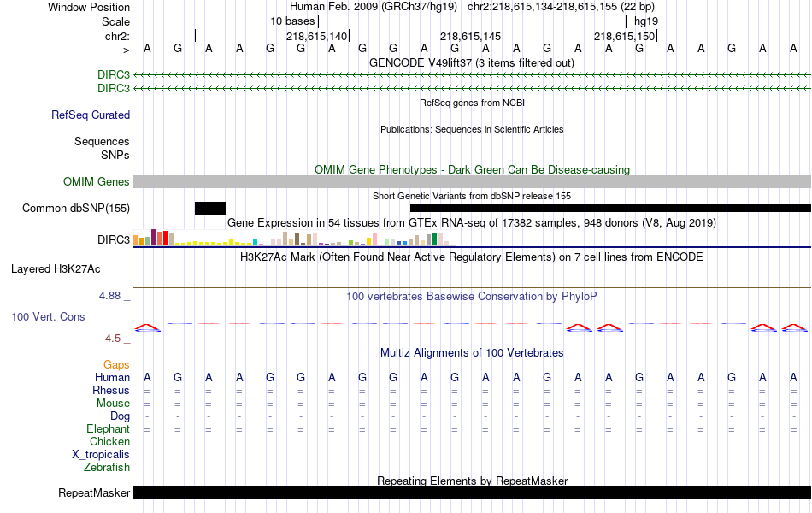Click the Layered H3K27Ac label

pos(56,269)
